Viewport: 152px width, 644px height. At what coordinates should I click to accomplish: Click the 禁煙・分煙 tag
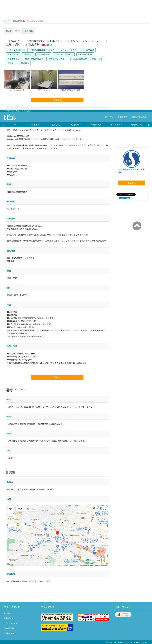click(x=97, y=59)
